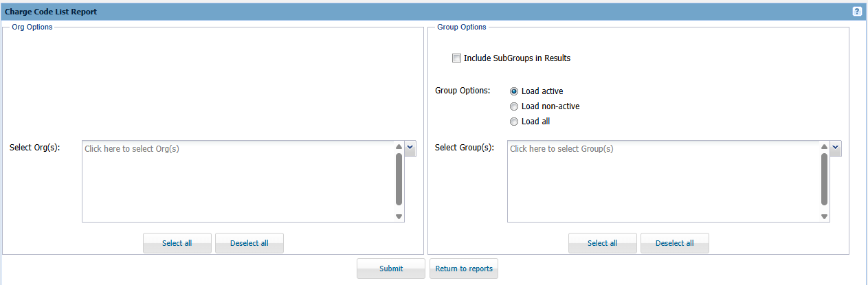Click up arrow in Org list scrollbar
This screenshot has height=285, width=868.
click(x=399, y=146)
